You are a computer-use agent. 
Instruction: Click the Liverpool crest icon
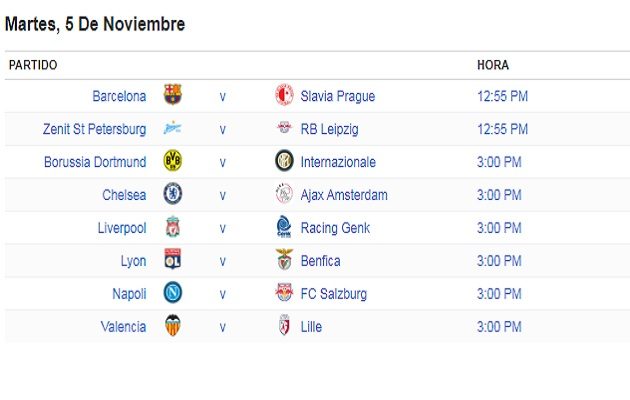[x=173, y=228]
